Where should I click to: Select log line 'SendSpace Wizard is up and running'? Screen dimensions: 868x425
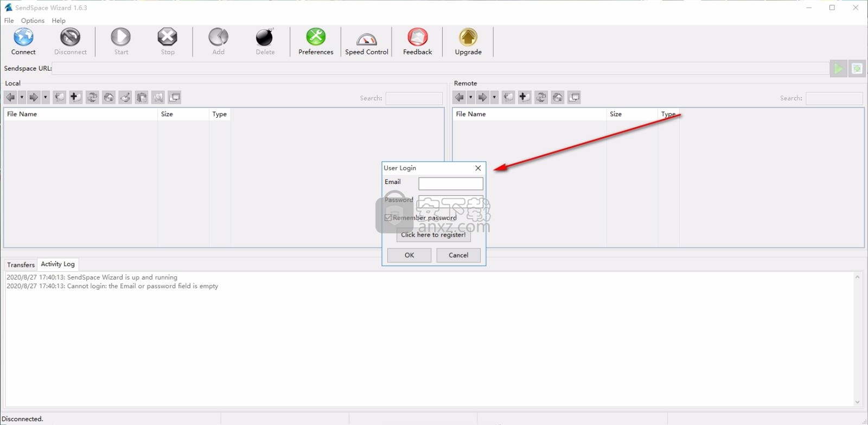[92, 277]
